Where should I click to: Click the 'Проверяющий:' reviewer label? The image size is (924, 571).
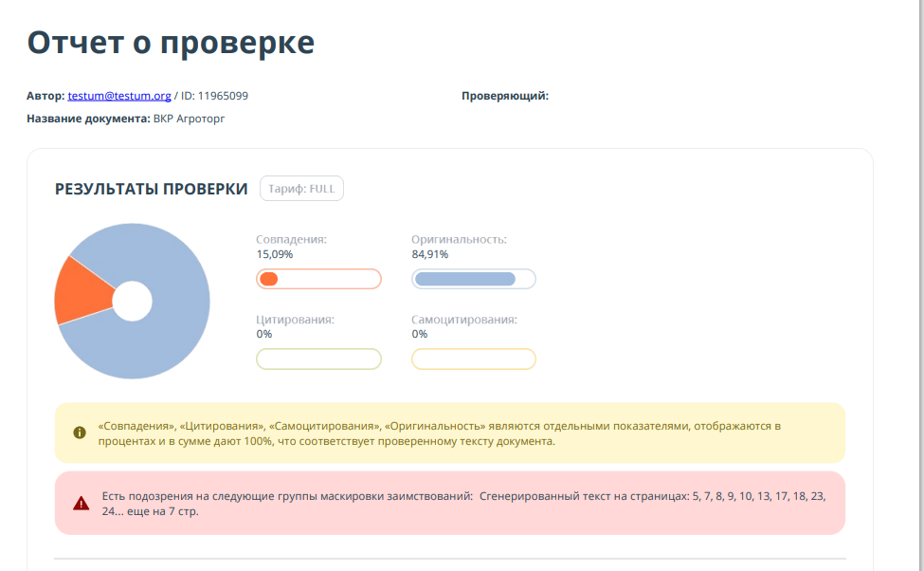505,96
